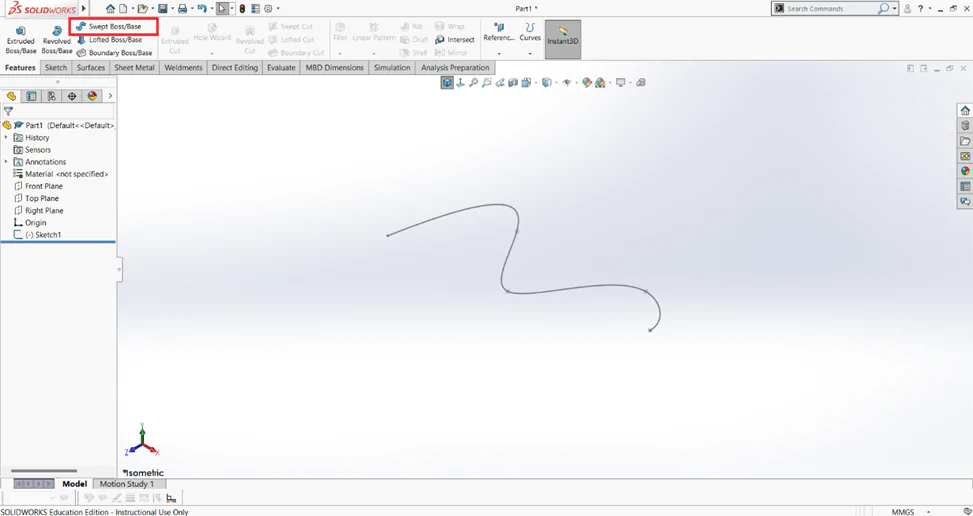Open Appearances task pane tab

coord(965,171)
